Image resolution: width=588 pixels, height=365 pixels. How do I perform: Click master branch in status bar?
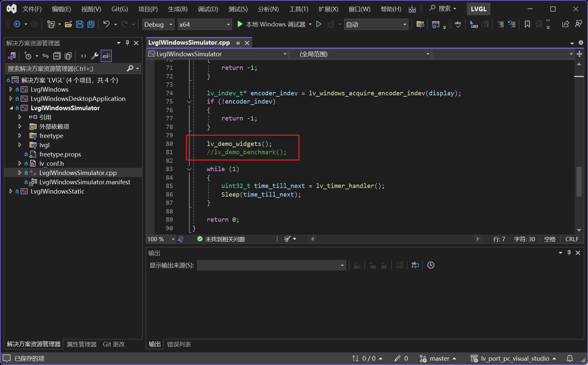tap(440, 358)
